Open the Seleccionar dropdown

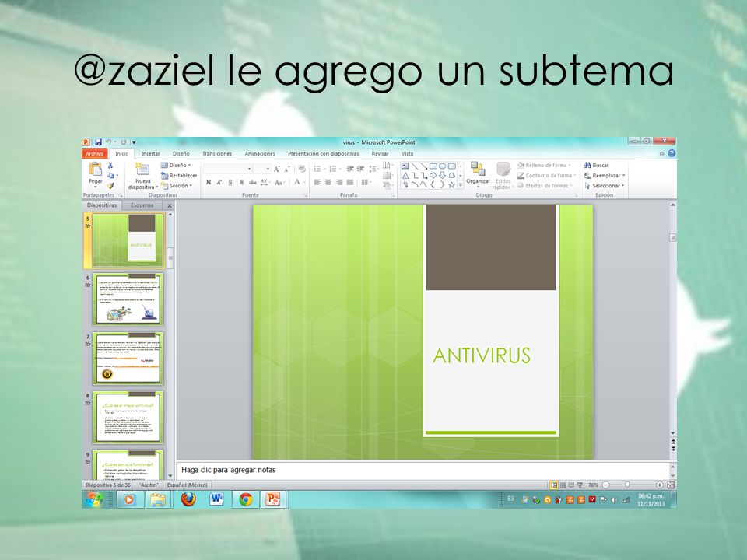[605, 186]
